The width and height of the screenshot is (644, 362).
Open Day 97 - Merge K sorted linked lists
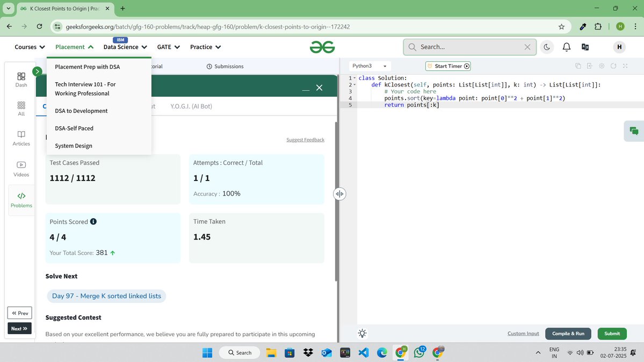pos(106,296)
